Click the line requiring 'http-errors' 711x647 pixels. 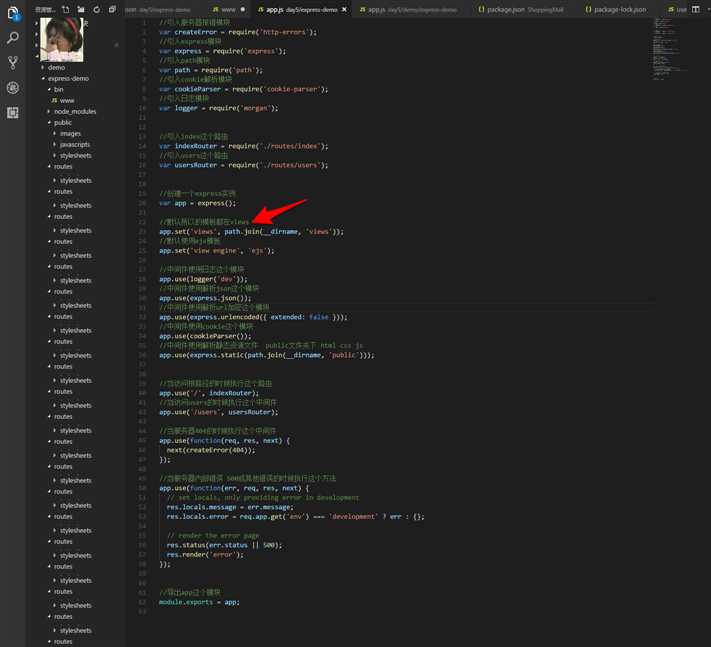coord(238,32)
